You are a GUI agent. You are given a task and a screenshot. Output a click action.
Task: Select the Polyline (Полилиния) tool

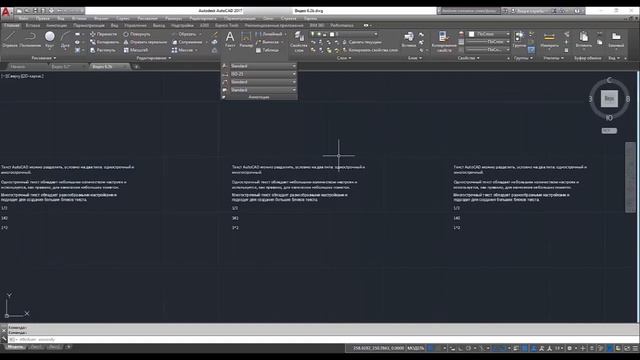pyautogui.click(x=30, y=39)
